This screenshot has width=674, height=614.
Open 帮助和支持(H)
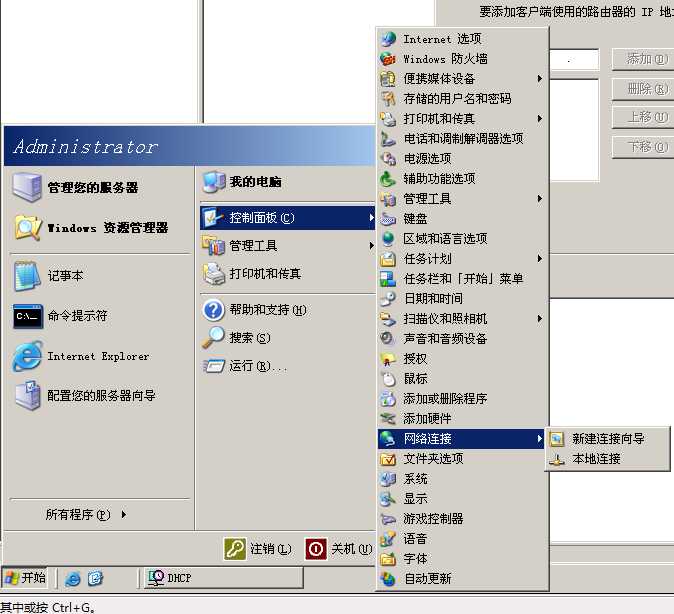(x=286, y=310)
